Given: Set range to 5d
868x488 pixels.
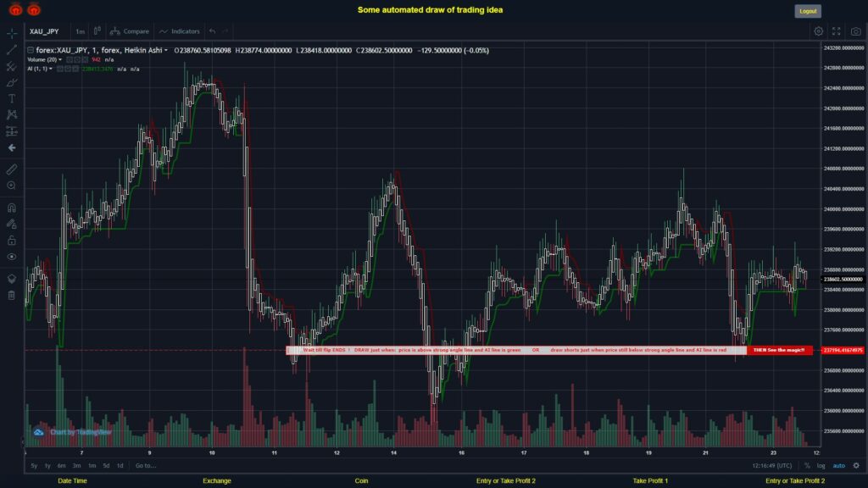Looking at the screenshot, I should (106, 466).
